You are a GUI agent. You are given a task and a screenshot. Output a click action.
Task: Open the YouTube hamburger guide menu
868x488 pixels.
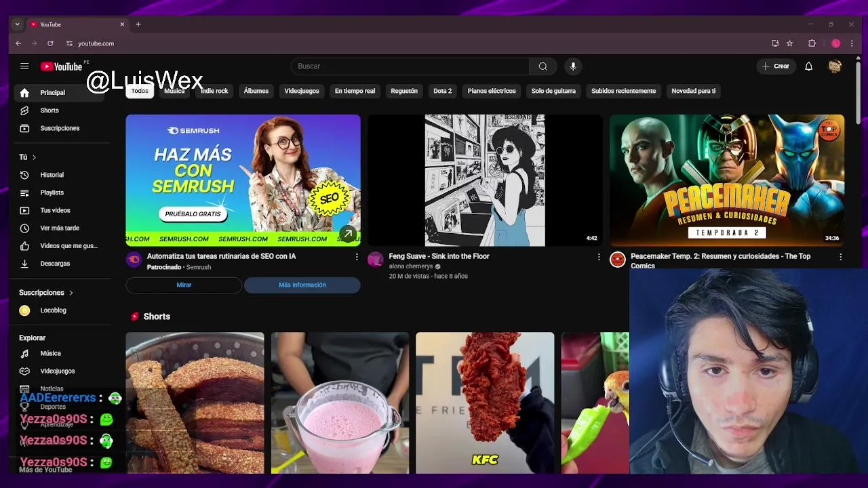(x=24, y=66)
